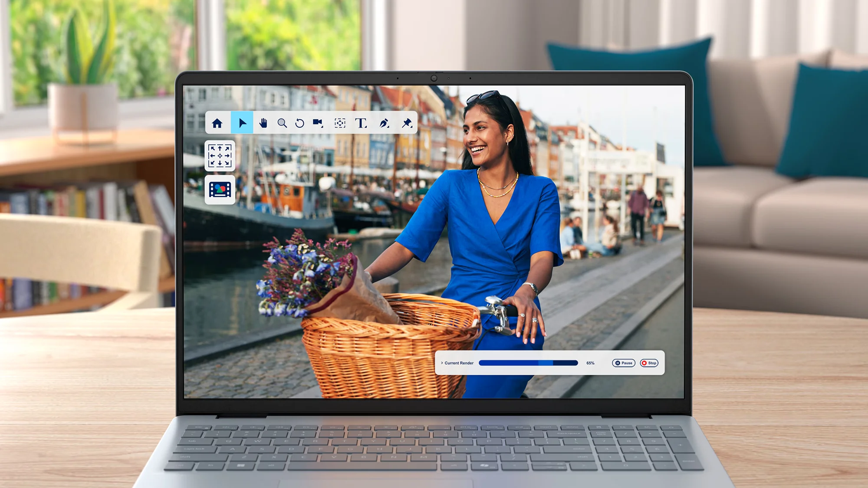Click the flower bouquet in the preview
Screen dimensions: 868x488
coord(304,273)
